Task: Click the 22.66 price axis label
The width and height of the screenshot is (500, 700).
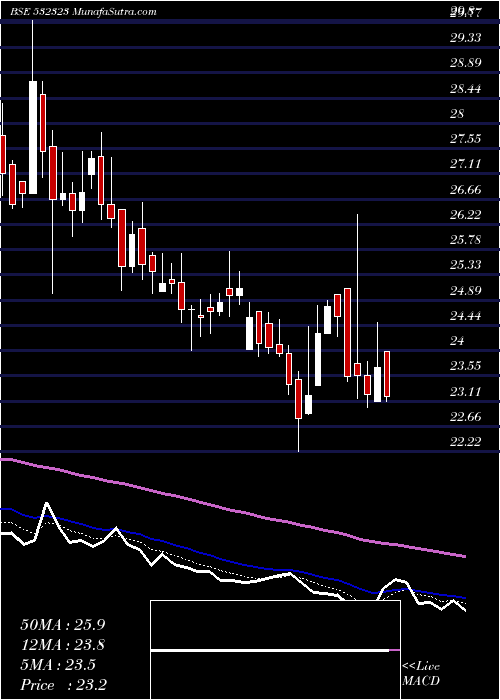Action: [x=466, y=417]
